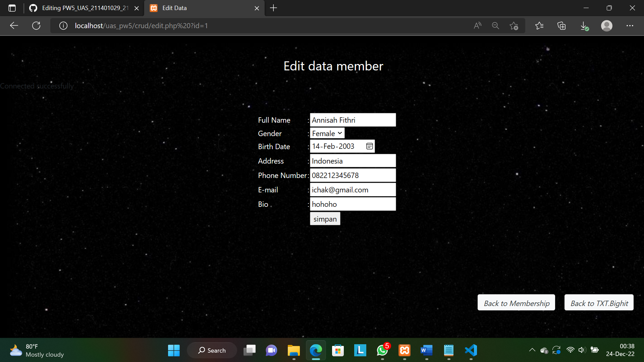This screenshot has width=644, height=362.
Task: Click the Back to TXT.Bighit button
Action: (x=599, y=303)
